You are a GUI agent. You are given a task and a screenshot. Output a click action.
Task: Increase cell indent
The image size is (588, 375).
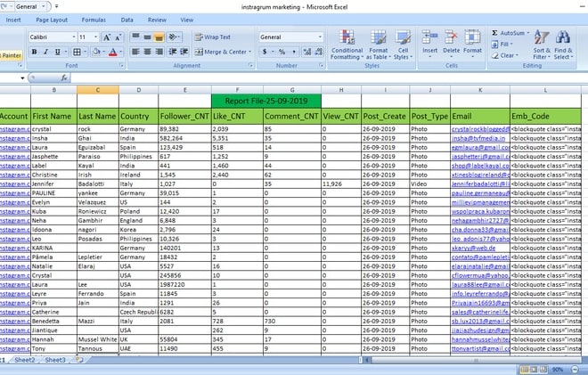[184, 52]
